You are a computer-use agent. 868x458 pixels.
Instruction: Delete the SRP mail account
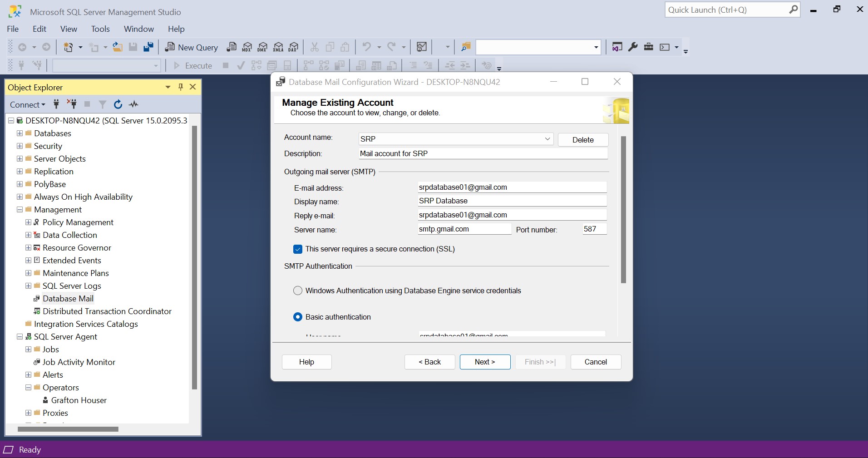583,140
